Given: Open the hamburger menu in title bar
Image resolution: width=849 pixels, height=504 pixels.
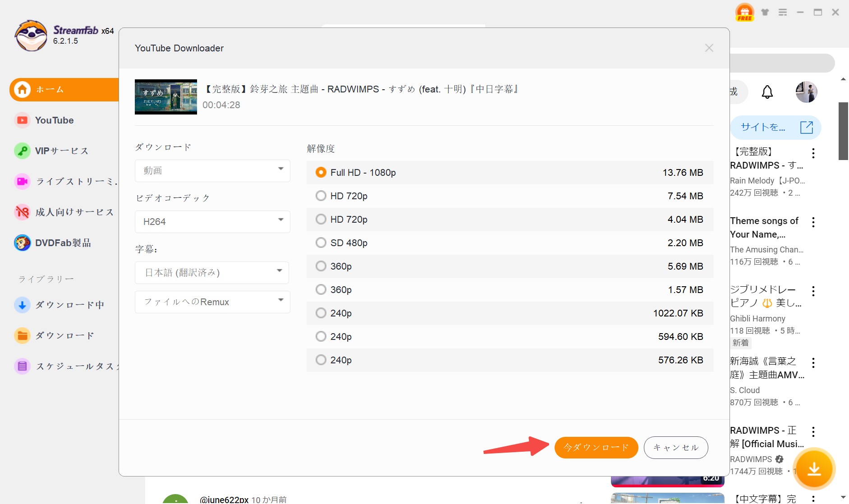Looking at the screenshot, I should pos(783,12).
